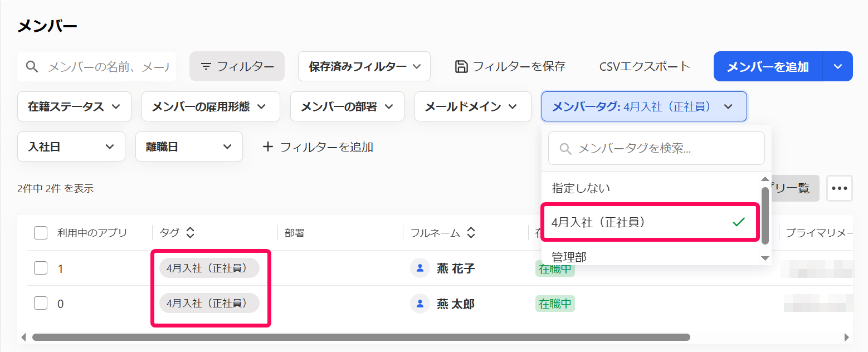
Task: Click the 4月入社（正社員） tag in 燕 太郎 row
Action: [209, 303]
